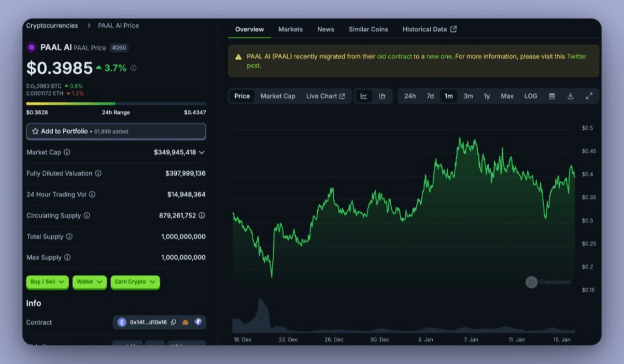Image resolution: width=624 pixels, height=364 pixels.
Task: Click rank badge #260
Action: click(x=119, y=48)
